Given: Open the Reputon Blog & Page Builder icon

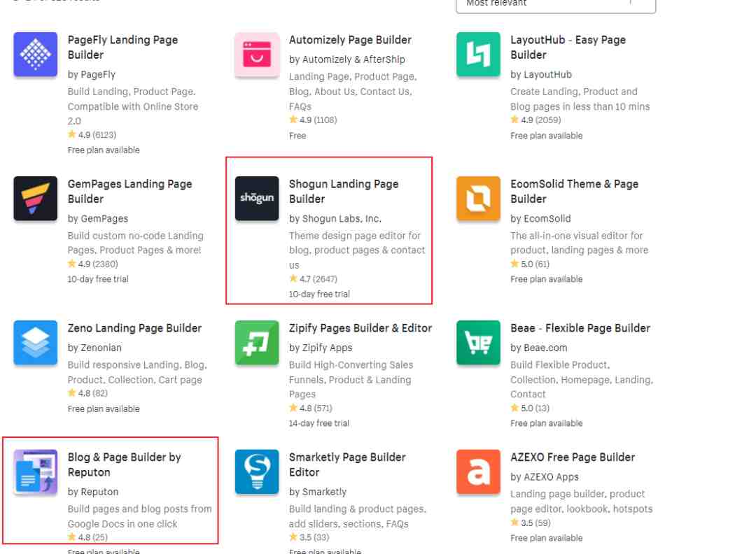Looking at the screenshot, I should pos(36,471).
